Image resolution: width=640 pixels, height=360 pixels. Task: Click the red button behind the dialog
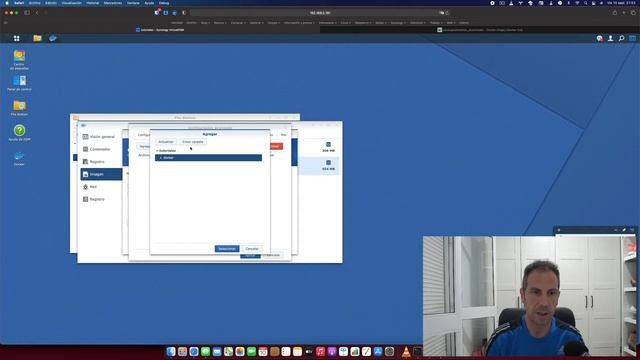pyautogui.click(x=276, y=146)
